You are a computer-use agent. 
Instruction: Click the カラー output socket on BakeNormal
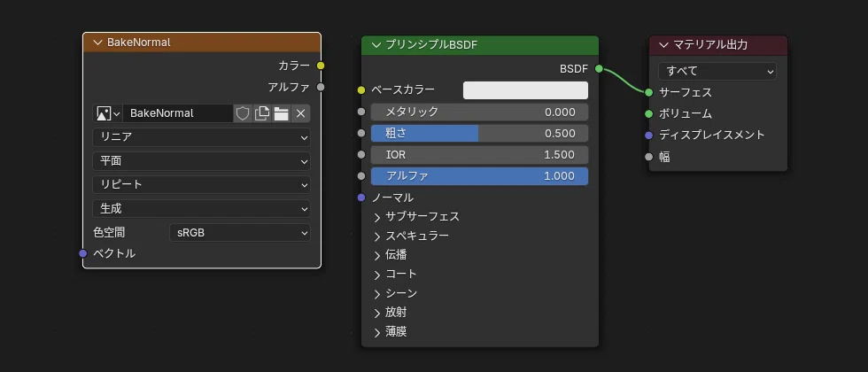click(321, 66)
